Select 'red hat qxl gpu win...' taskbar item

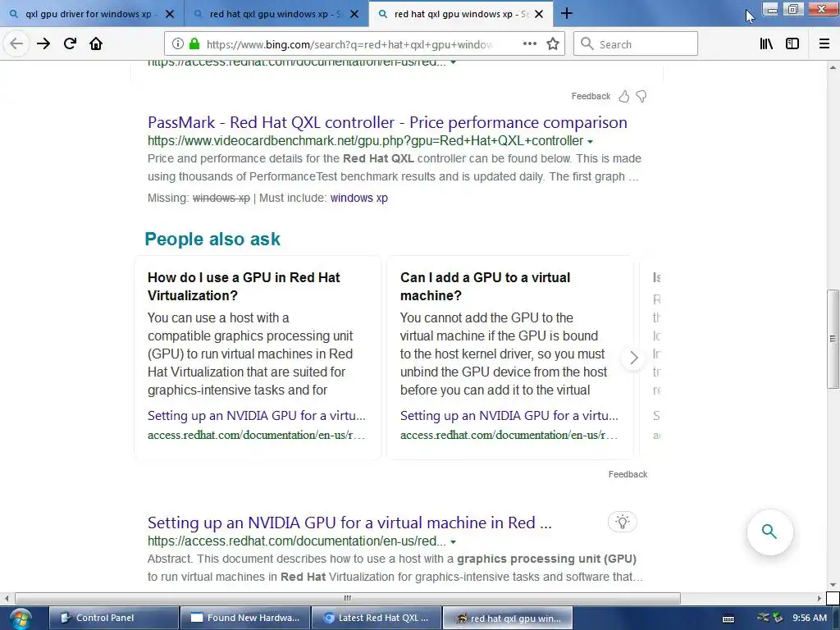507,618
